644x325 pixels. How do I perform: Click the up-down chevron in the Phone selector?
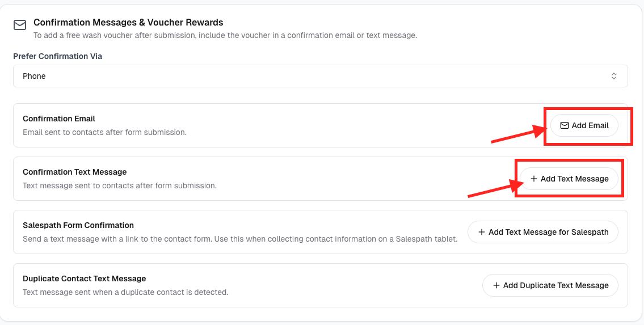pyautogui.click(x=613, y=77)
